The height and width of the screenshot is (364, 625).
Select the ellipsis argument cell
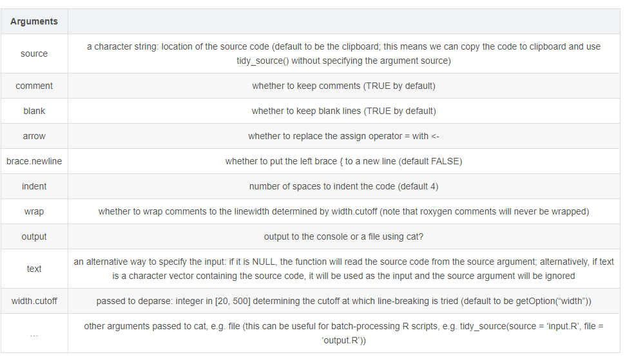(x=34, y=333)
